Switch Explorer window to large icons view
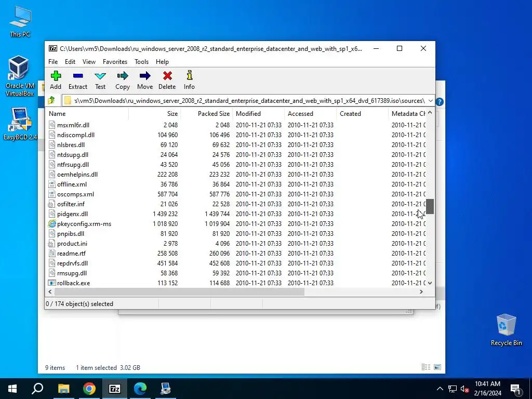Screen dimensions: 532x399 [437, 367]
